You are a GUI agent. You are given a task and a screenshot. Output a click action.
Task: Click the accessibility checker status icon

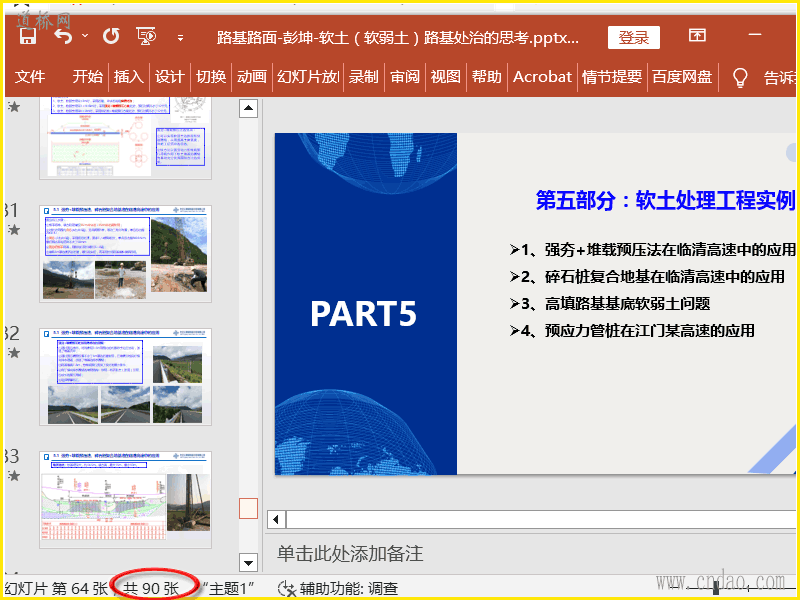click(x=286, y=589)
